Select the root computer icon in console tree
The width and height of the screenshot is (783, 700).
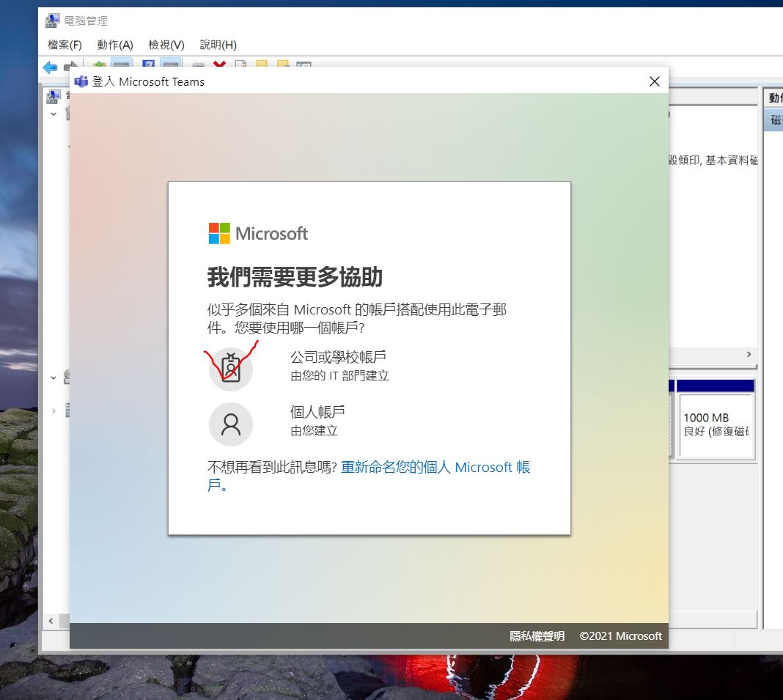click(x=54, y=96)
